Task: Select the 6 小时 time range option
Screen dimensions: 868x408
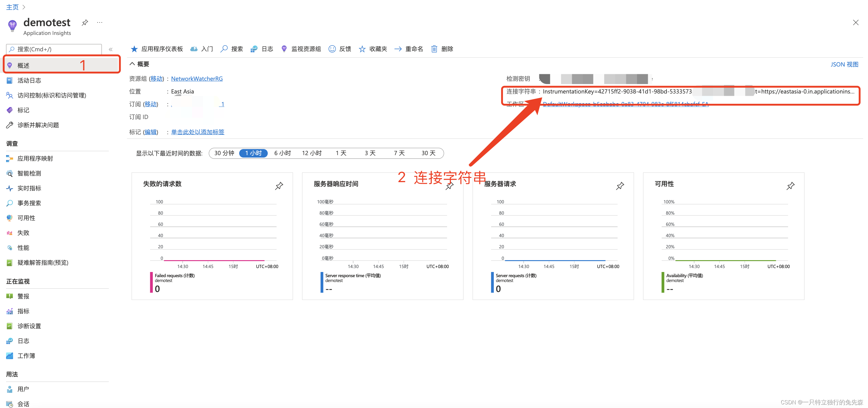Action: coord(282,153)
